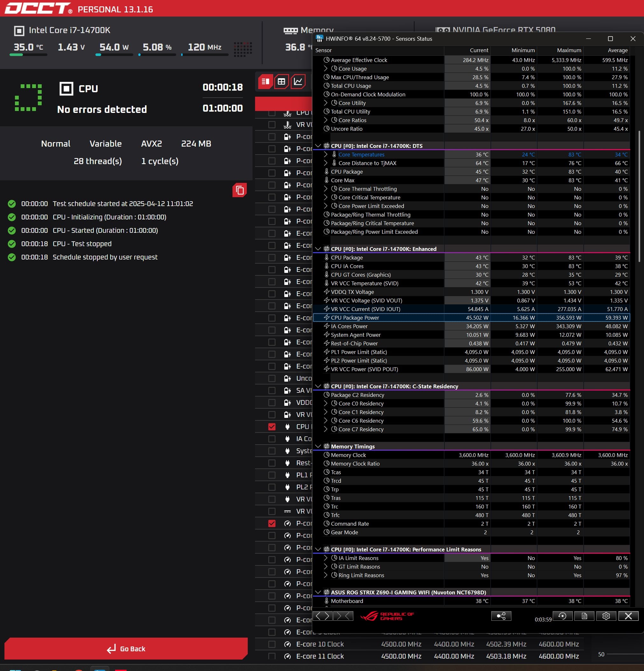The width and height of the screenshot is (644, 671).
Task: Click the power bar under 54.0 W
Action: pyautogui.click(x=114, y=55)
